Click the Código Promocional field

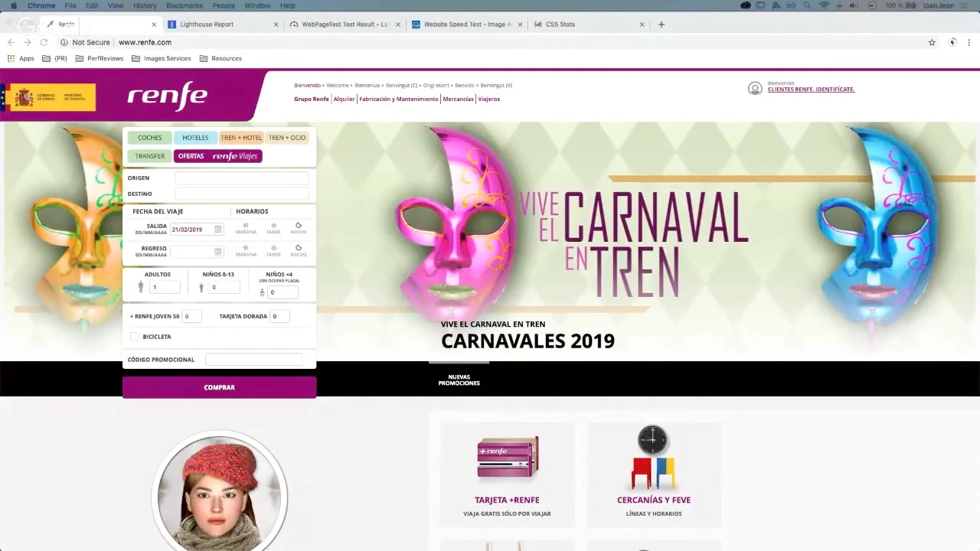253,359
